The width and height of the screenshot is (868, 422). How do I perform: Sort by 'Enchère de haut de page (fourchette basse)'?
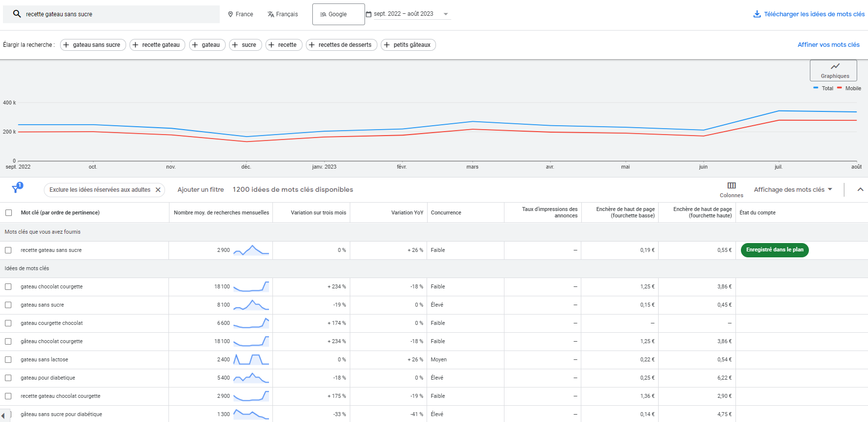[x=625, y=212]
